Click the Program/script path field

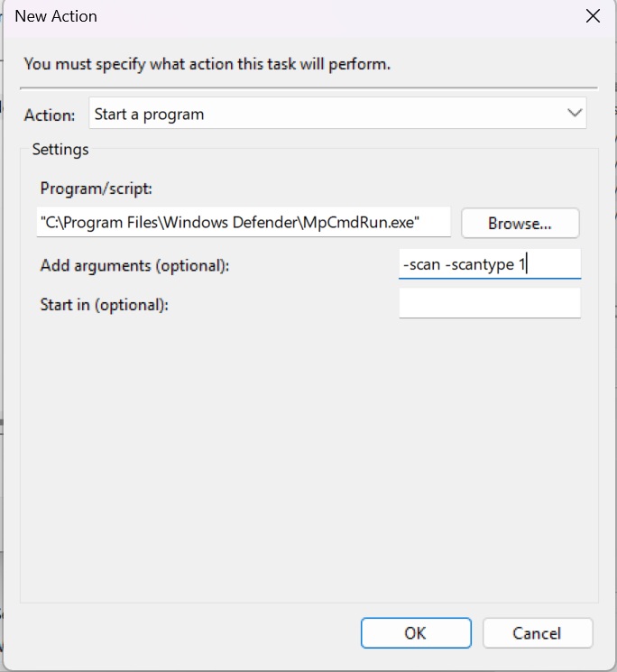[244, 222]
